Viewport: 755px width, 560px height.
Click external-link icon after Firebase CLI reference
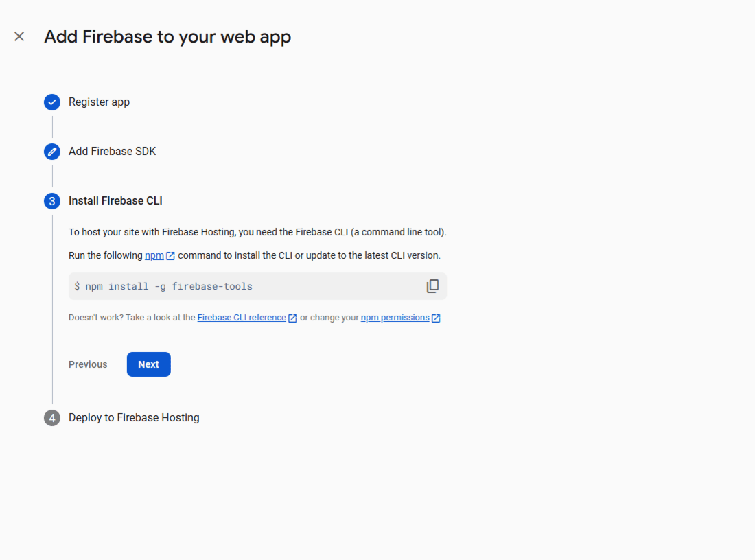coord(293,318)
